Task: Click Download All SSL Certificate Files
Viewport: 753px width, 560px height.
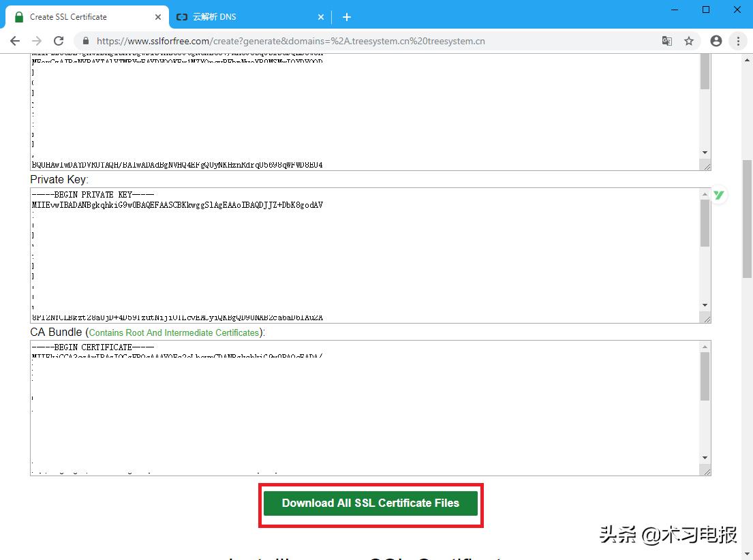Action: (x=371, y=503)
